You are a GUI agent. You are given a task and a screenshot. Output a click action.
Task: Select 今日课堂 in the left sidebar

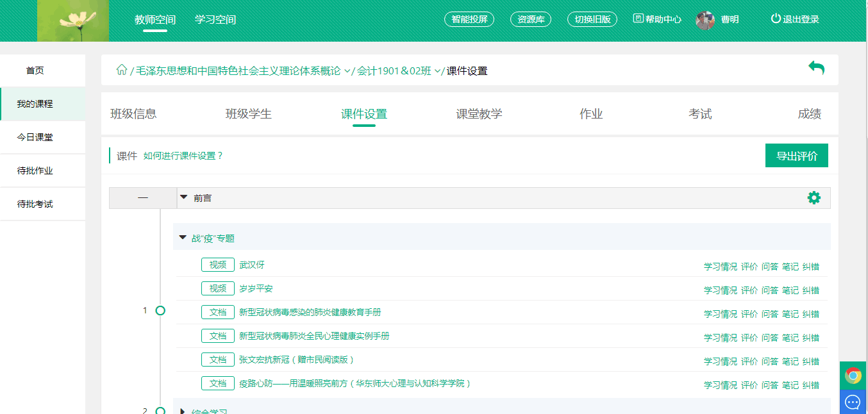click(35, 137)
